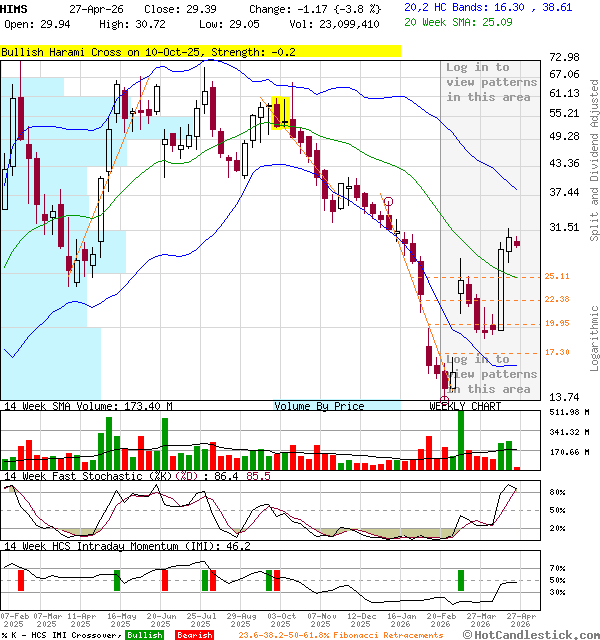This screenshot has height=640, width=600.
Task: Click the 14 Week Fast Stochastic panel title
Action: click(x=130, y=478)
